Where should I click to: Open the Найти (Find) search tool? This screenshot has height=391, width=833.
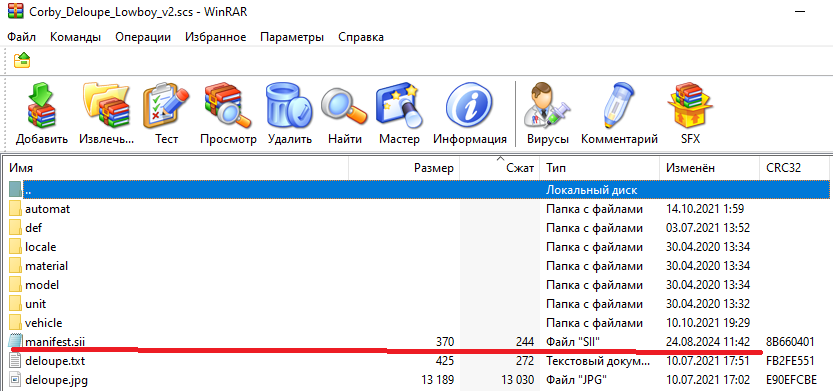pos(344,105)
